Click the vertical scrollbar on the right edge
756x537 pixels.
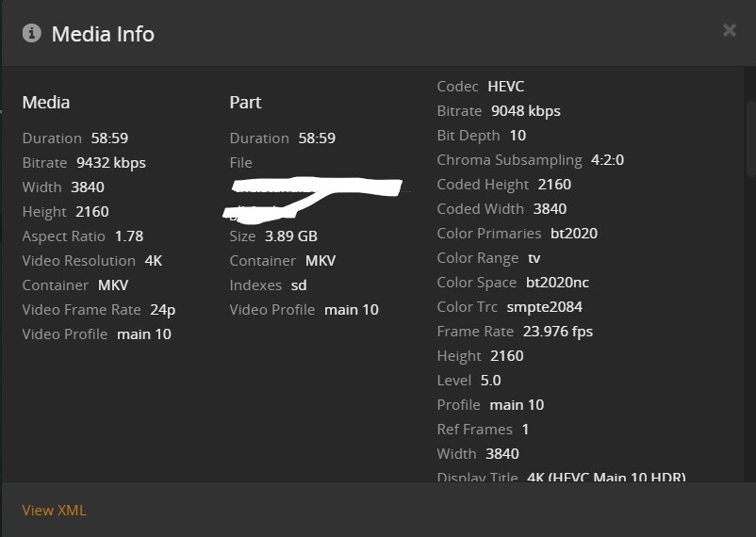(x=750, y=132)
